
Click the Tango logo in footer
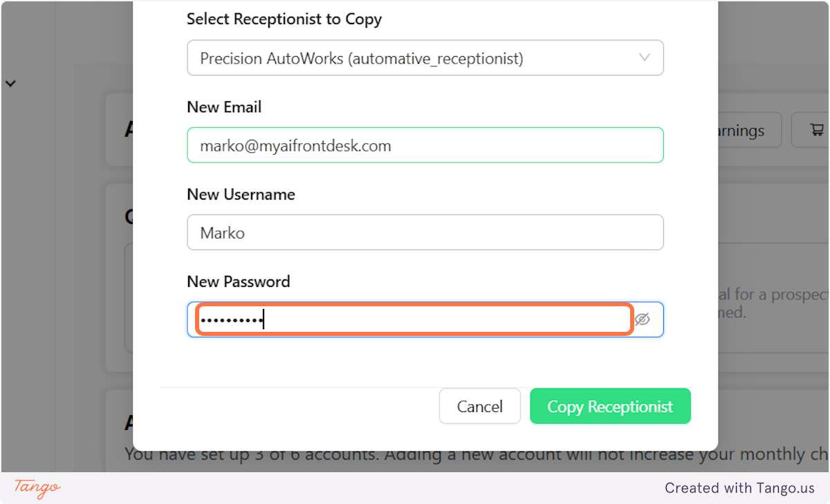point(37,488)
